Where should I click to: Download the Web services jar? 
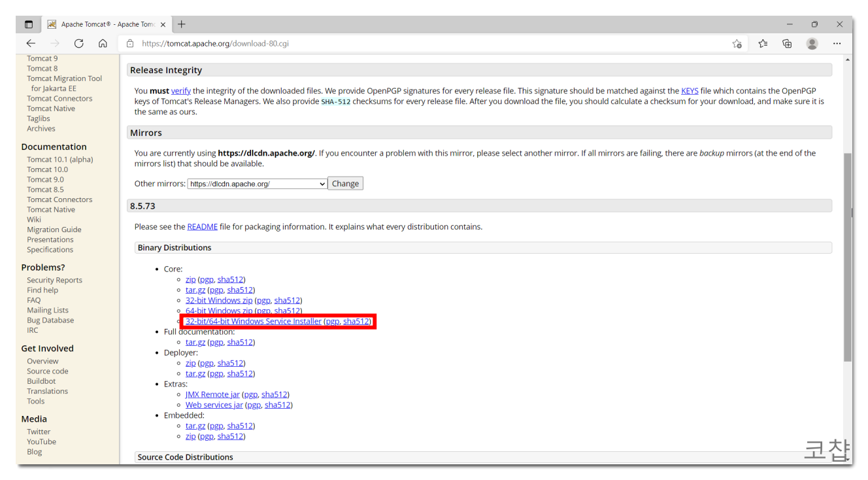[214, 405]
